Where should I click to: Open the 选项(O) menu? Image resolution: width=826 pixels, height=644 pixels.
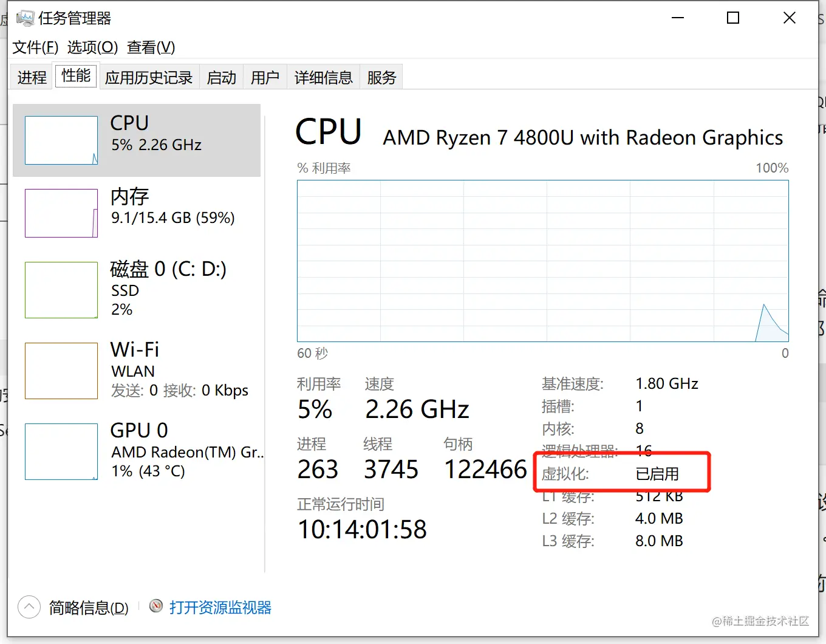point(92,47)
